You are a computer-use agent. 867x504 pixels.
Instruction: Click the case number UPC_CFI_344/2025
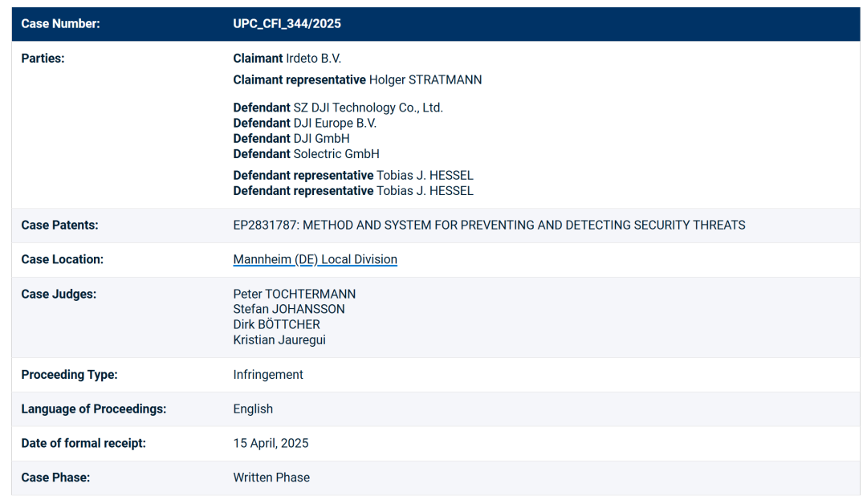(x=287, y=24)
